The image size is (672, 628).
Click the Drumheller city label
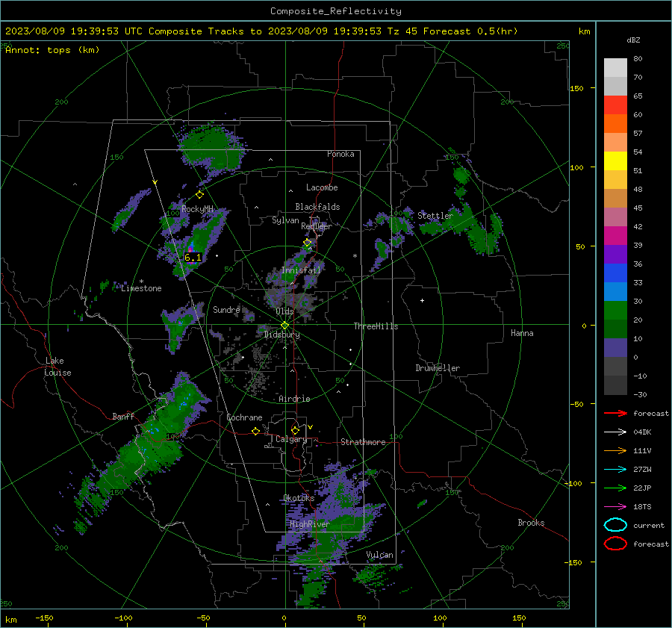click(x=438, y=368)
